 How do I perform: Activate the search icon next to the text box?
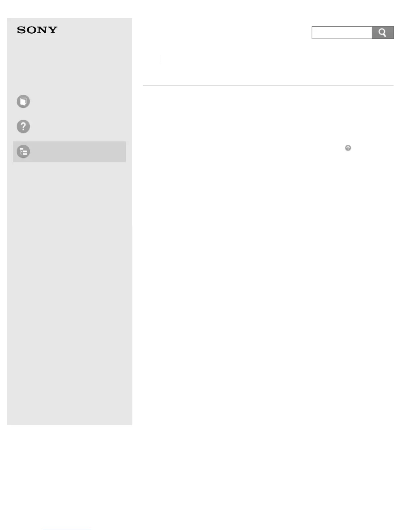tap(382, 33)
